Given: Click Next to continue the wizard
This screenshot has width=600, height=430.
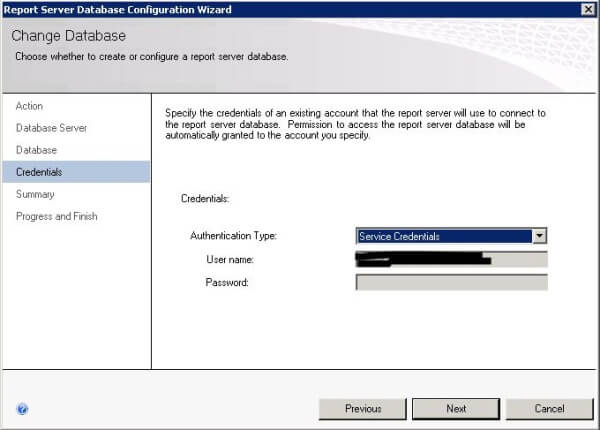Looking at the screenshot, I should (456, 408).
